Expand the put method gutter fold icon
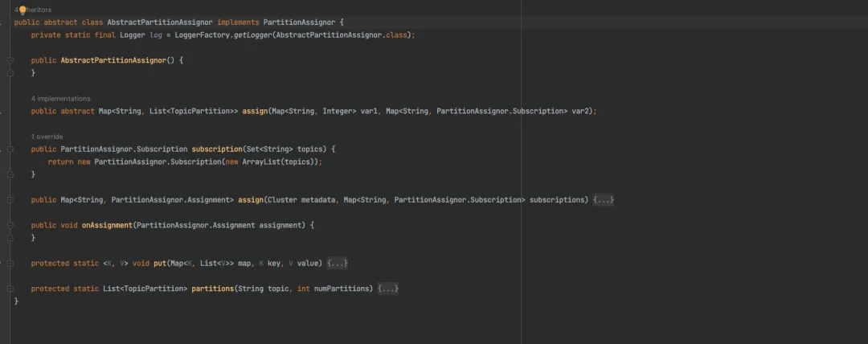868x344 pixels. pos(10,263)
